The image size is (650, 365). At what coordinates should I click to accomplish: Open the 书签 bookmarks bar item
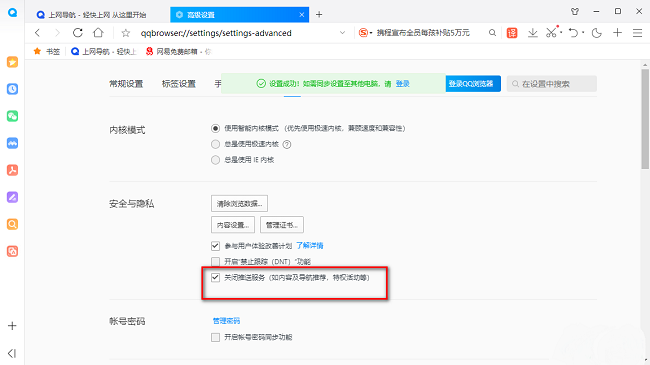pyautogui.click(x=47, y=51)
